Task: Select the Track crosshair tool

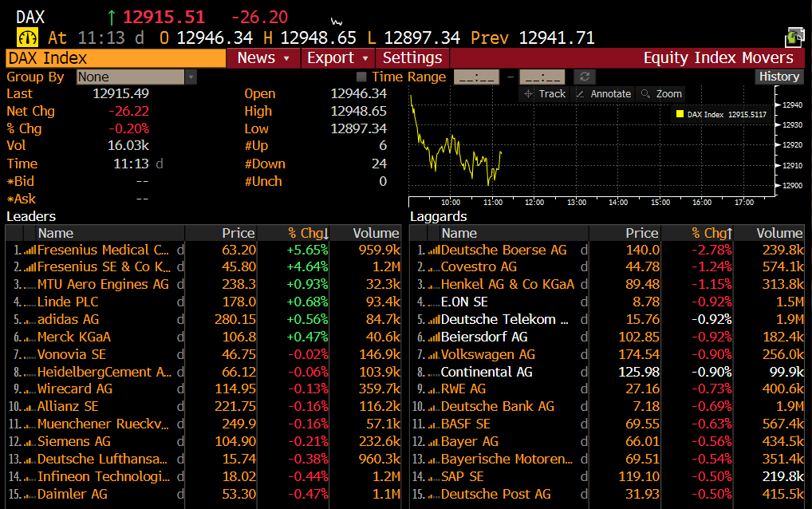Action: 544,93
